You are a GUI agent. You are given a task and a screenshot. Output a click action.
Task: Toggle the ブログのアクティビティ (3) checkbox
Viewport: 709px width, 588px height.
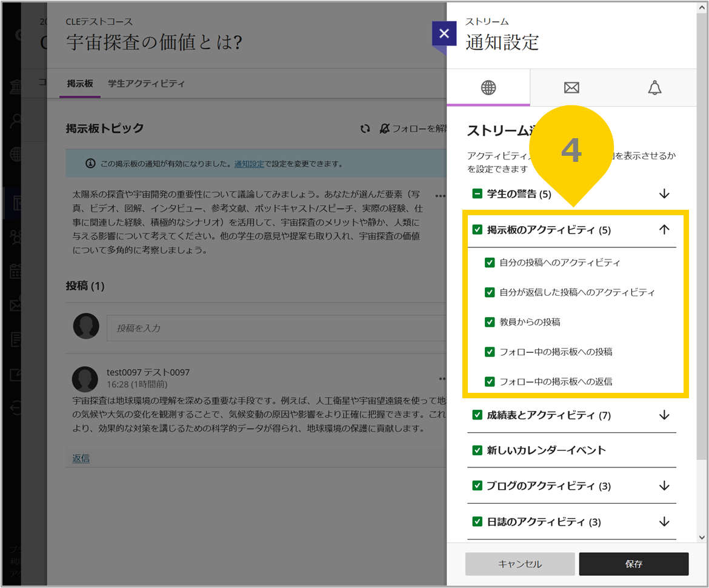click(x=477, y=486)
